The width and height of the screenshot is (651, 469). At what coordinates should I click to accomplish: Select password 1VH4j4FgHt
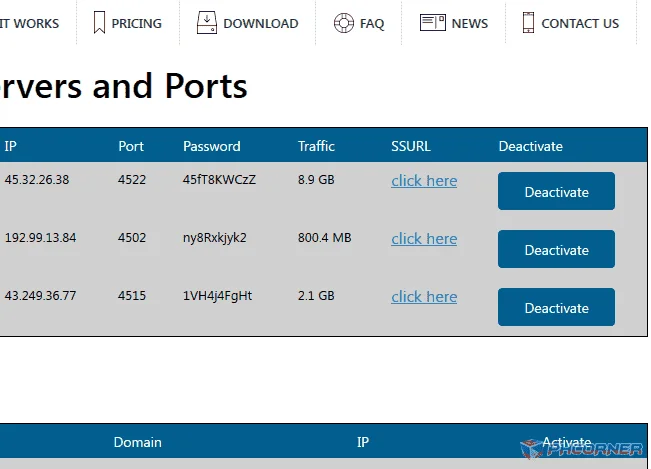click(217, 296)
